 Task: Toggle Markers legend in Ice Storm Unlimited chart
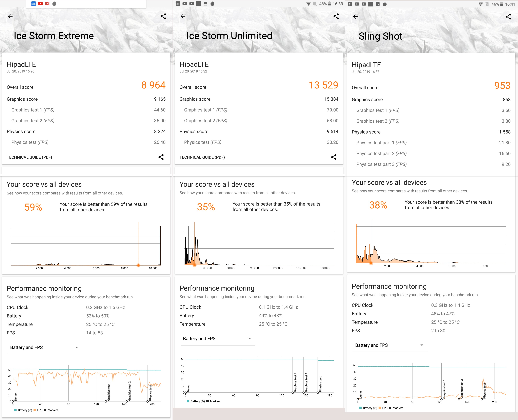pos(214,401)
